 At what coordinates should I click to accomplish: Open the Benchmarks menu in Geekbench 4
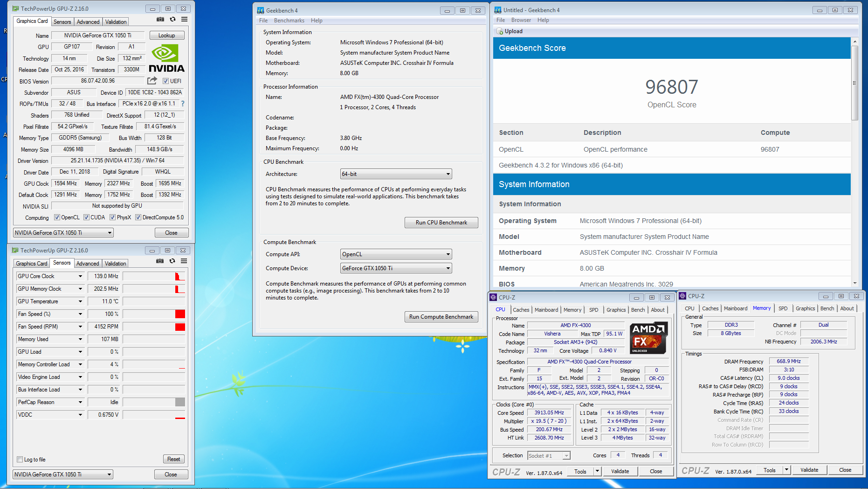(289, 21)
